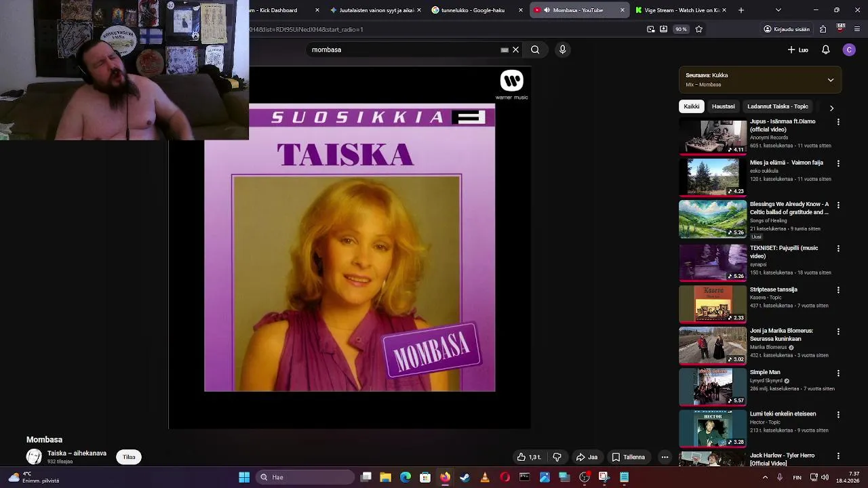Click the YouTube search magnifier button
868x488 pixels.
click(535, 49)
